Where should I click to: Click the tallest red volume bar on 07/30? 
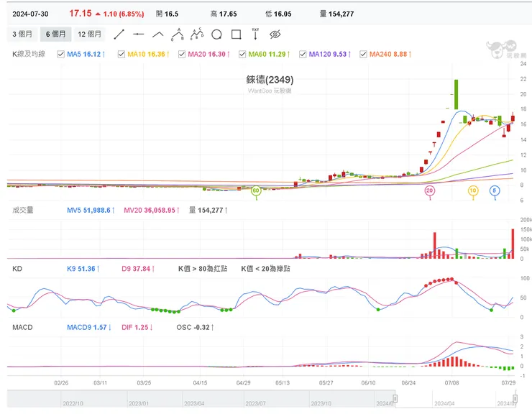tap(513, 244)
